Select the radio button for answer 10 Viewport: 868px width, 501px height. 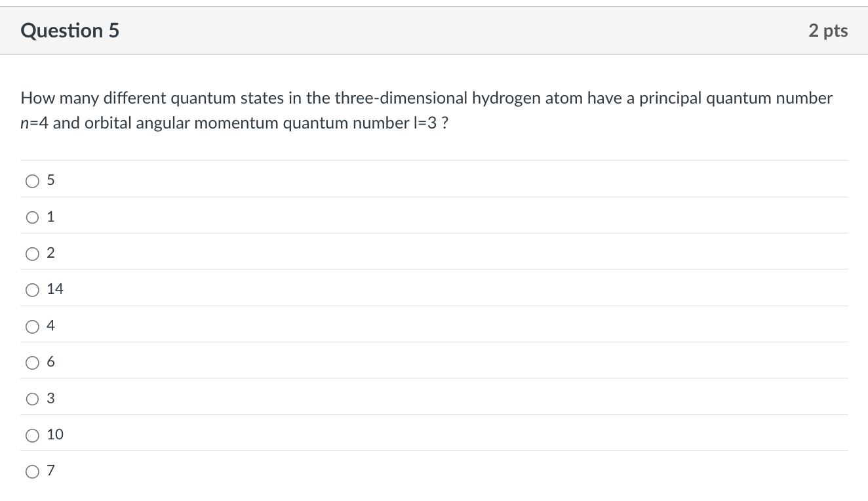click(x=32, y=434)
